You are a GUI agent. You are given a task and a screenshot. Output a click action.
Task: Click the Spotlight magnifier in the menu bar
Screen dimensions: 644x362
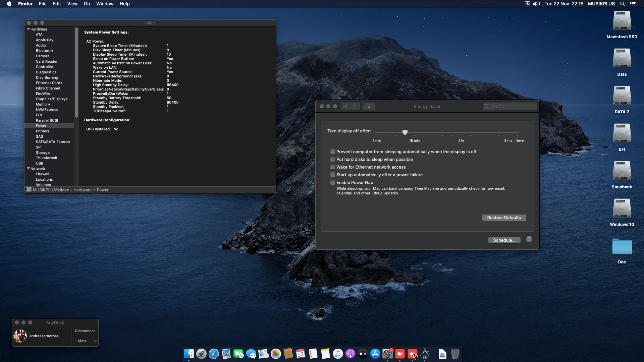click(x=622, y=4)
